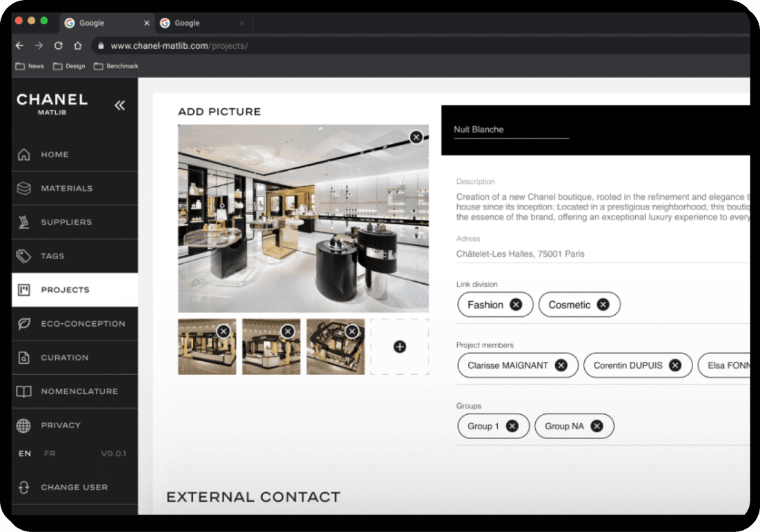Click Change User link

click(74, 487)
